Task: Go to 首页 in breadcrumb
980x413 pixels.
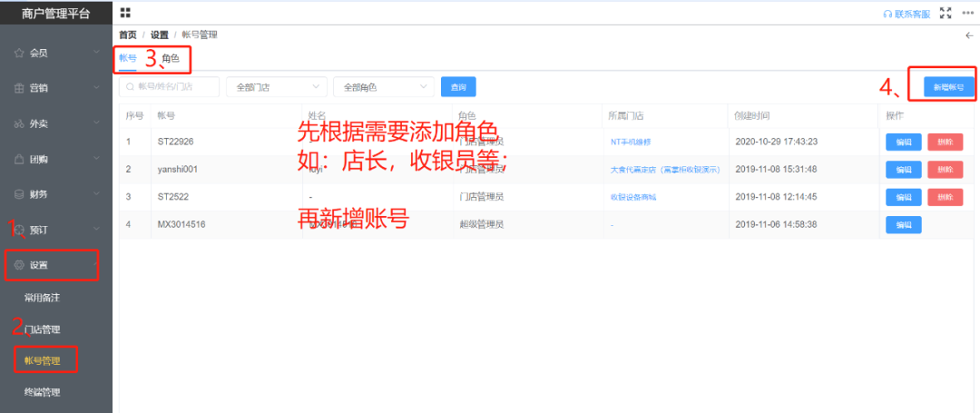Action: pos(128,35)
